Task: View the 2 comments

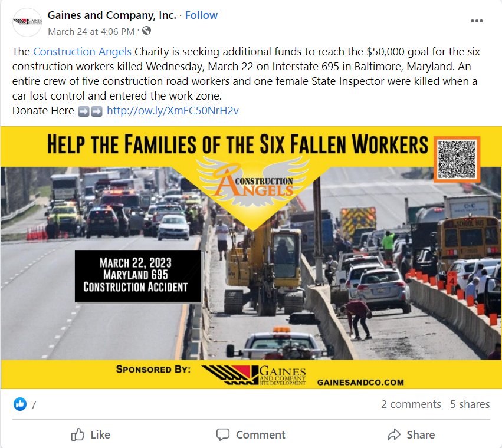Action: pos(411,404)
